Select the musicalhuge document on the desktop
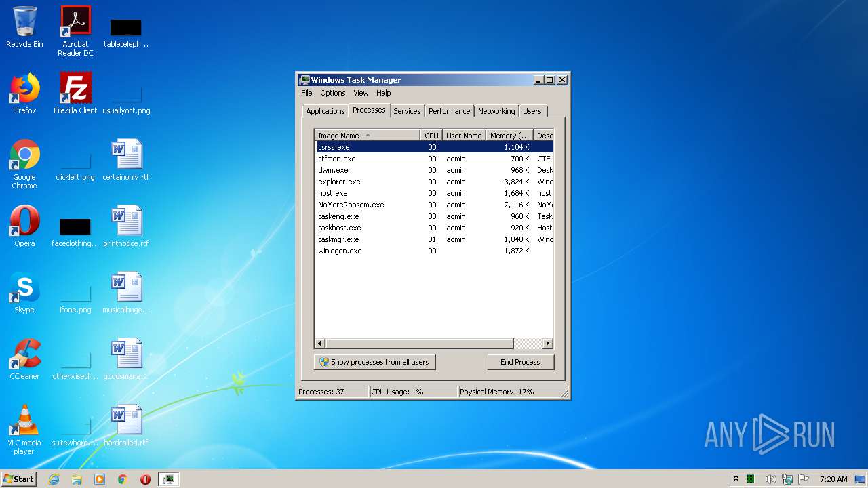This screenshot has height=488, width=868. (x=126, y=293)
